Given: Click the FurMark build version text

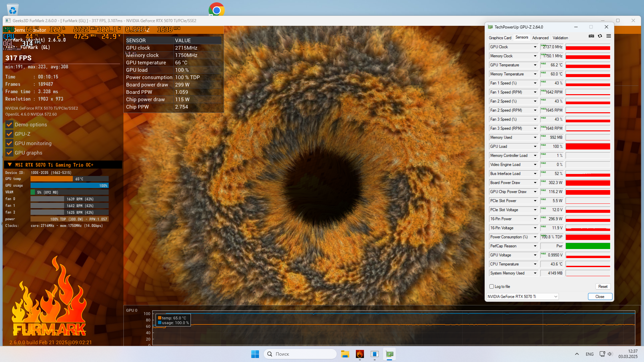Looking at the screenshot, I should (x=51, y=342).
